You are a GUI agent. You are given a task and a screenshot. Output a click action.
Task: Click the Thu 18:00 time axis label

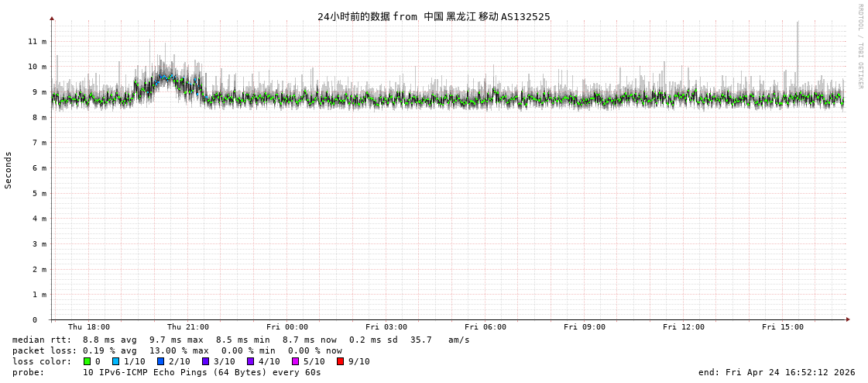tap(89, 327)
